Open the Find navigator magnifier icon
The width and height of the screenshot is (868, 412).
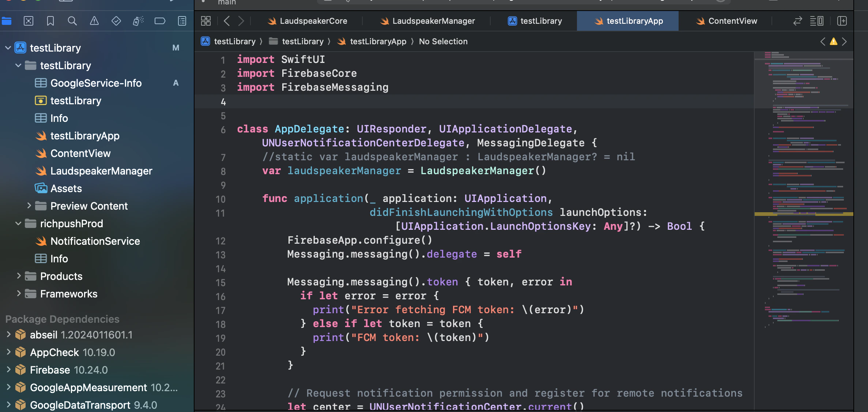(x=72, y=21)
